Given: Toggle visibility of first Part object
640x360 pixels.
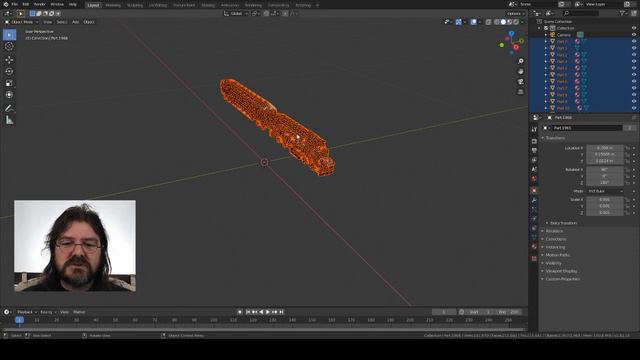Looking at the screenshot, I should coord(634,41).
